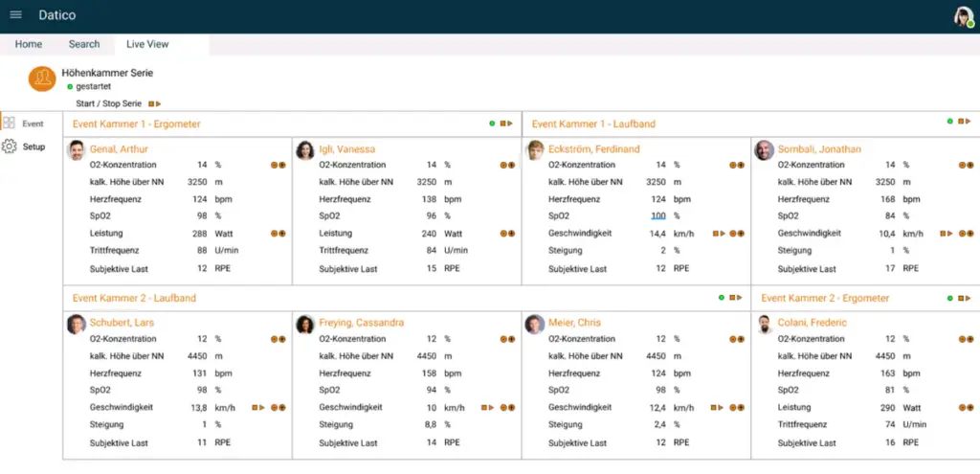Start Event Kammer 1 - Ergometer play arrow
Image resolution: width=980 pixels, height=474 pixels.
point(510,124)
